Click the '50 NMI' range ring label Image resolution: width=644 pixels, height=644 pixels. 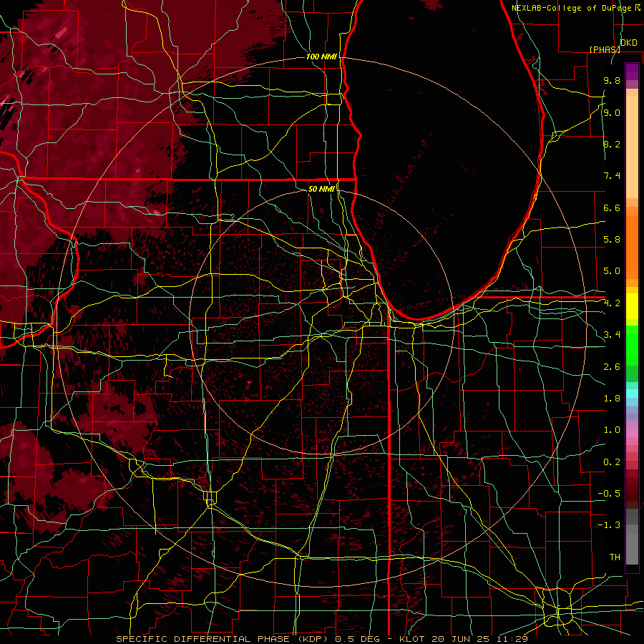321,189
